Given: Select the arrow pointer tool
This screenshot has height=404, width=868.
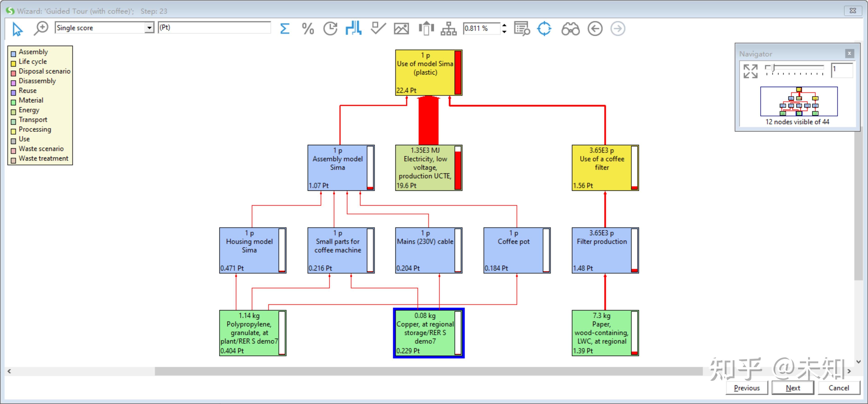Looking at the screenshot, I should [17, 29].
